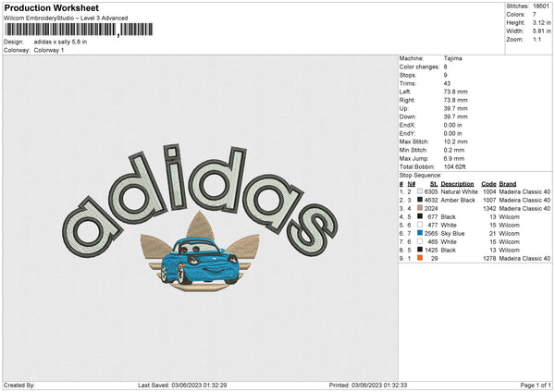Click the Max Stitch value '10.2 mm'
Image resolution: width=555 pixels, height=392 pixels.
click(x=455, y=141)
